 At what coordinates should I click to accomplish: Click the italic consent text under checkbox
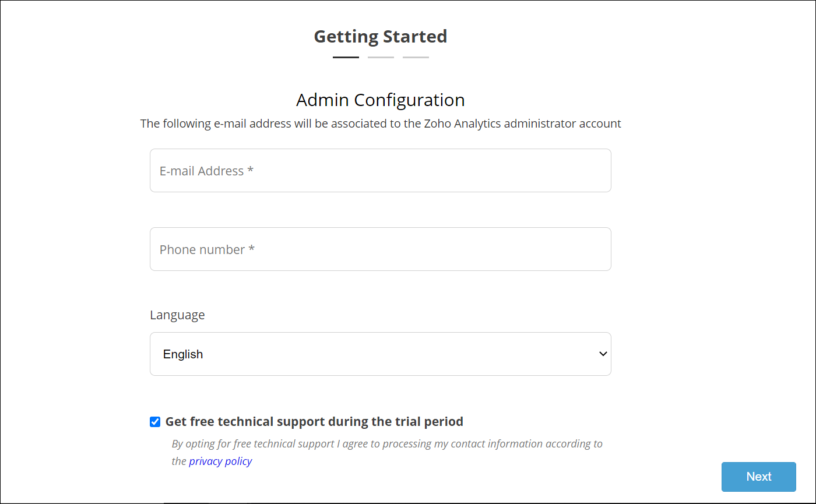tap(387, 444)
